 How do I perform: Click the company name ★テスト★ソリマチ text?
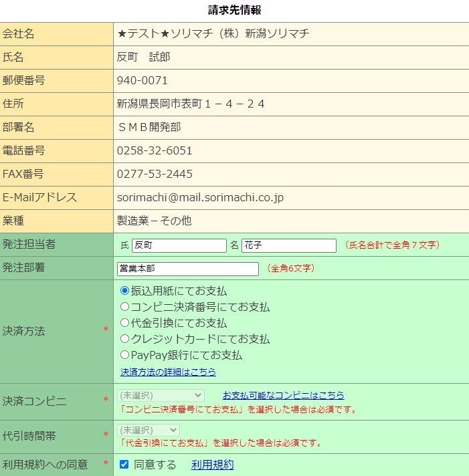(213, 33)
